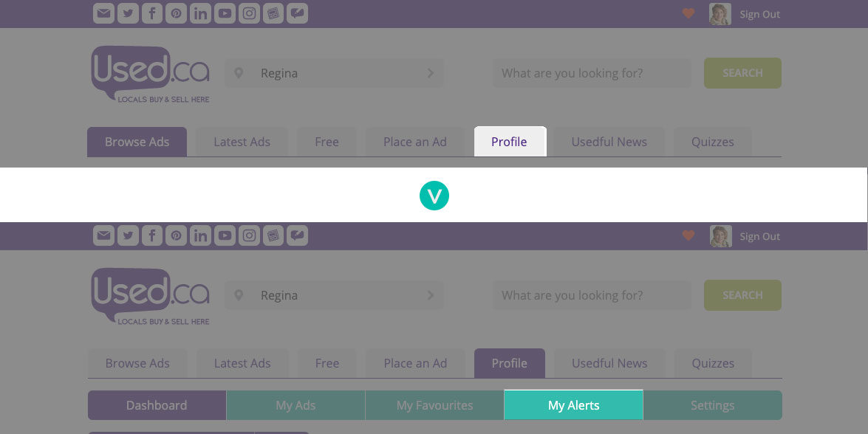
Task: Click the teal circled V arrow icon
Action: click(434, 196)
